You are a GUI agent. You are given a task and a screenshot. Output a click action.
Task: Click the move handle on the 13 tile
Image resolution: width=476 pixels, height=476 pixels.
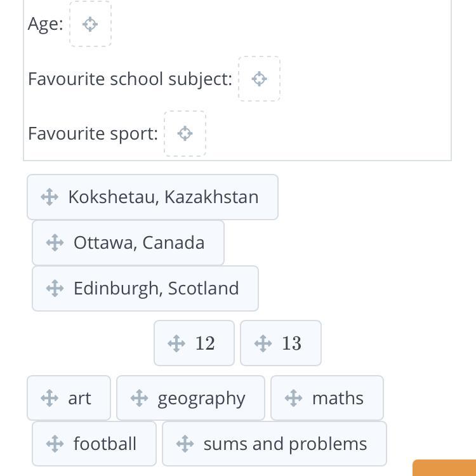(263, 343)
